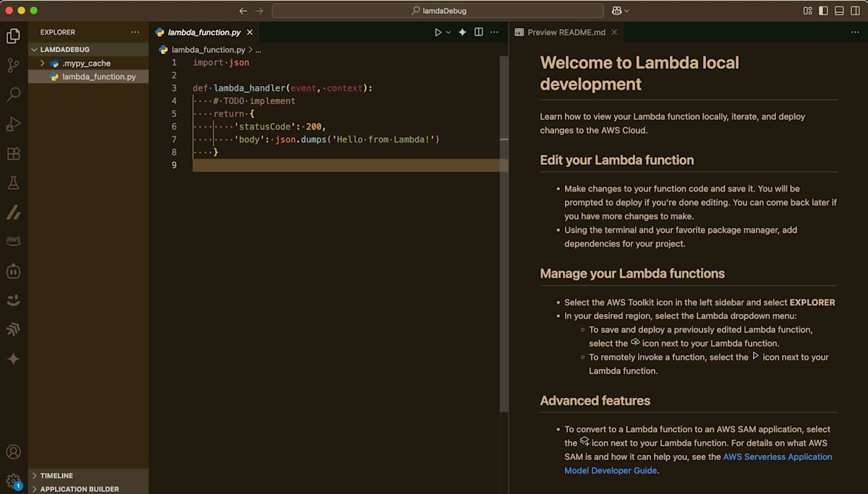Viewport: 868px width, 494px height.
Task: Click the striped arrow icon in activity bar
Action: click(13, 330)
